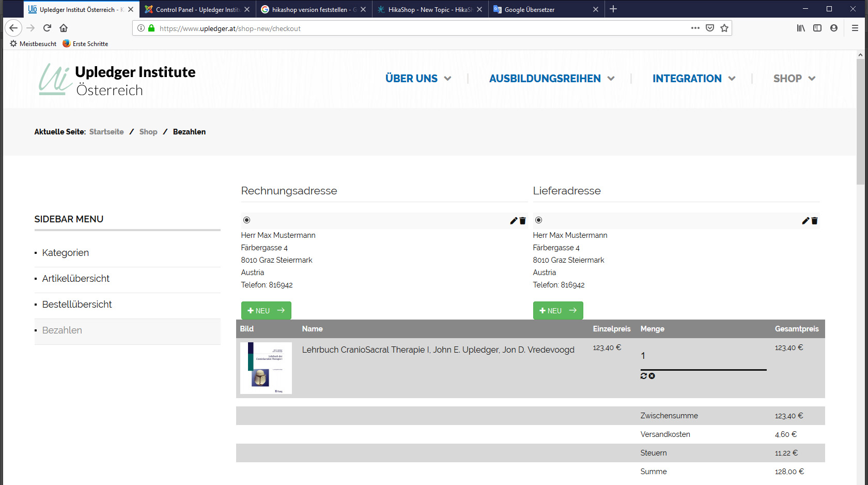Select the Lieferadresse radio button
This screenshot has height=485, width=868.
point(539,220)
